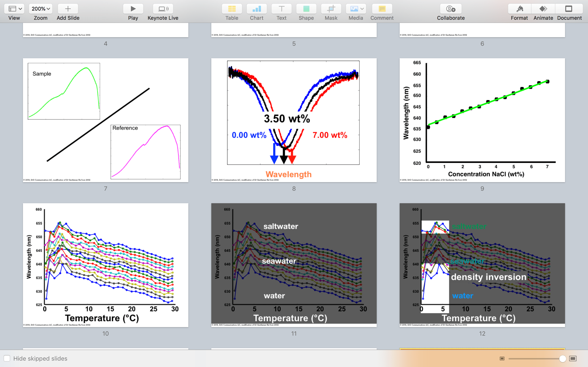Click the small thumbnail size button

[x=502, y=359]
